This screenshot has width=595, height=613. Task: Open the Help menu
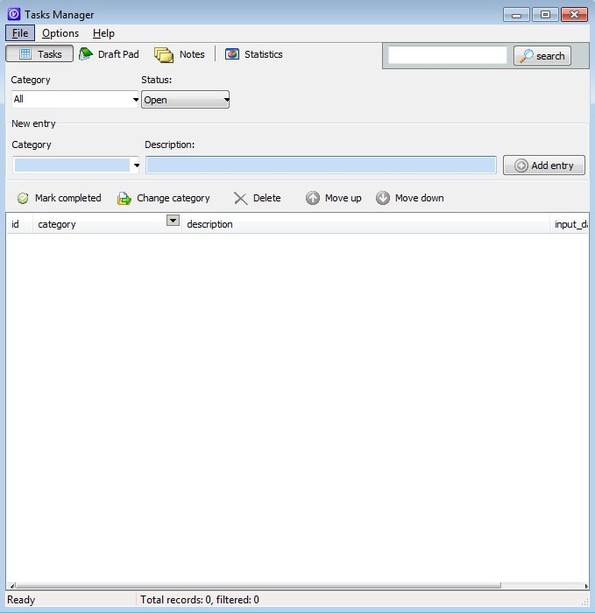[104, 33]
